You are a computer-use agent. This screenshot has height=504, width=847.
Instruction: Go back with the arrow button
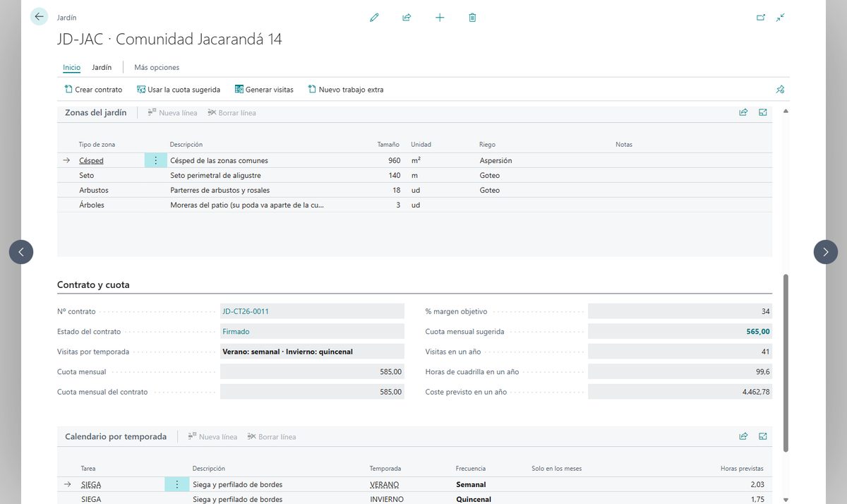(x=39, y=17)
